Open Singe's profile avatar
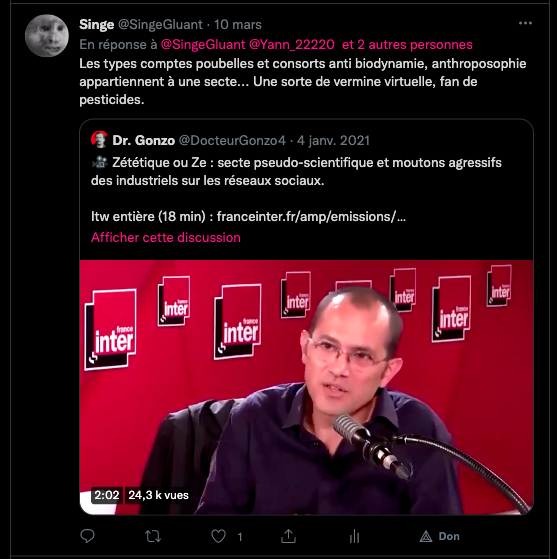Image resolution: width=557 pixels, height=559 pixels. click(x=47, y=36)
